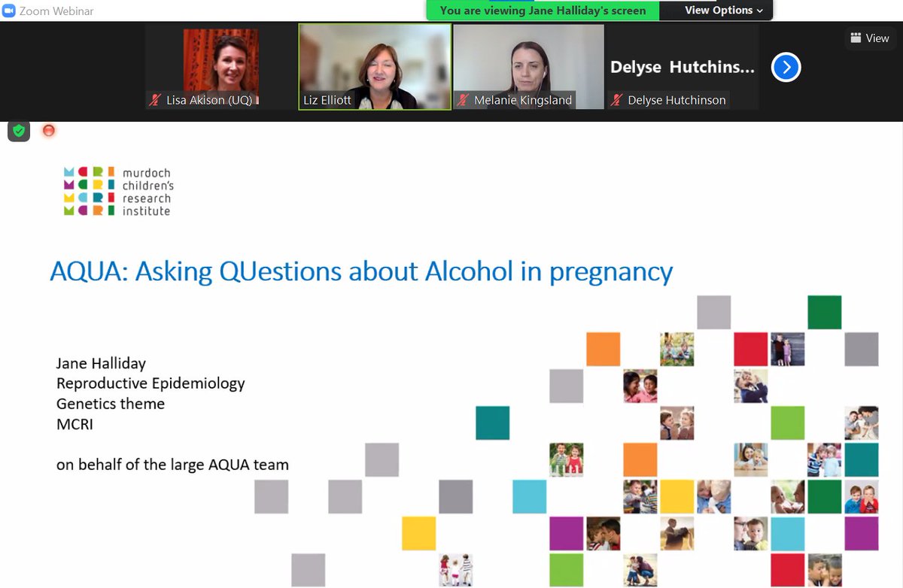
Task: Click the Zoom Webinar app icon in title bar
Action: click(10, 11)
